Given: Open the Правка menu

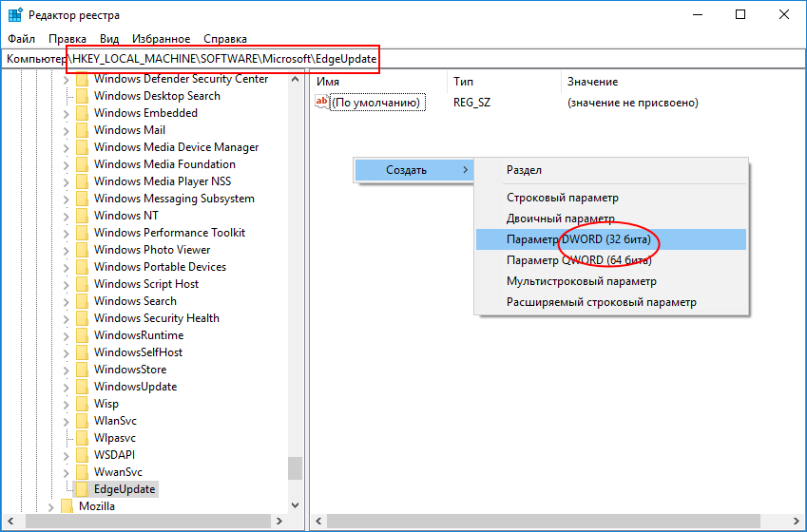Looking at the screenshot, I should [67, 39].
